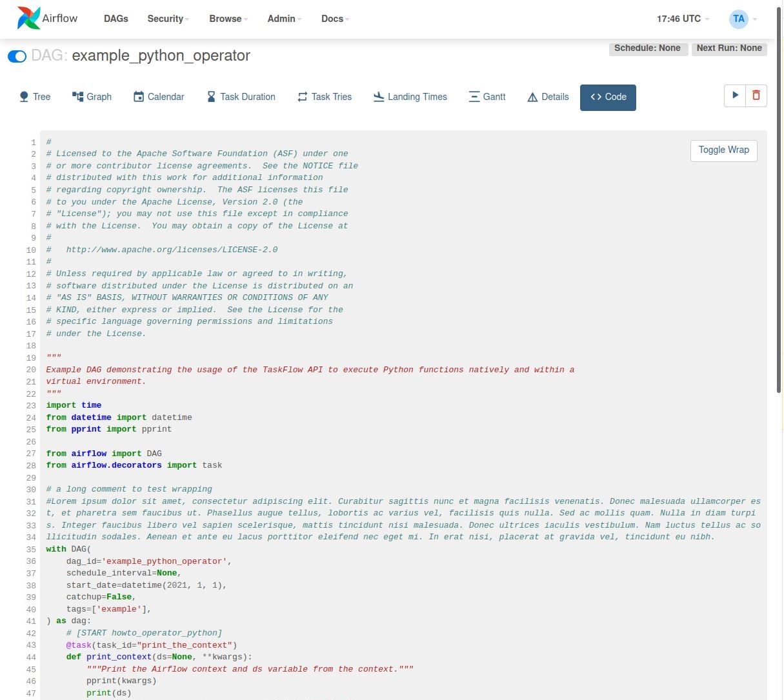Click line 'from airflow import DAG'
Image resolution: width=784 pixels, height=700 pixels.
[x=104, y=454]
